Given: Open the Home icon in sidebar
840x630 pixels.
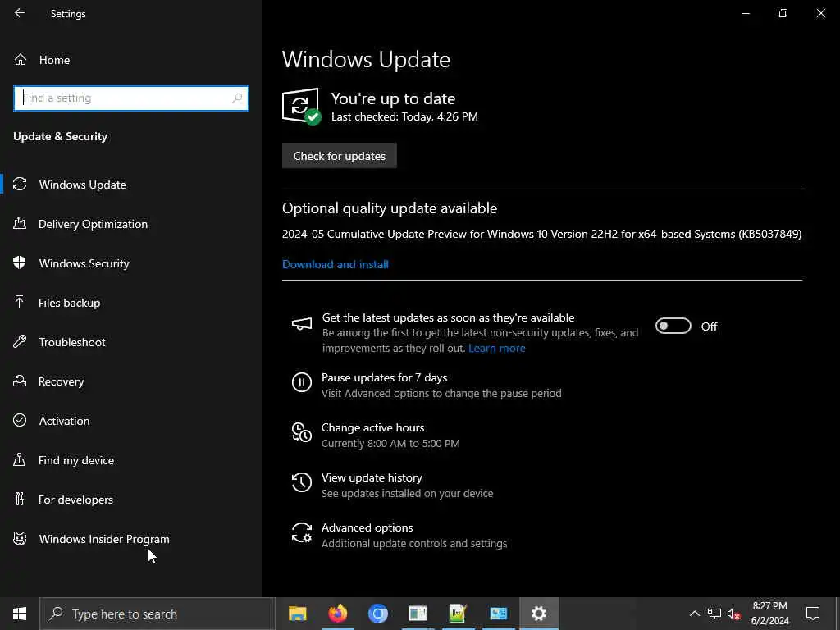Looking at the screenshot, I should click(x=21, y=59).
